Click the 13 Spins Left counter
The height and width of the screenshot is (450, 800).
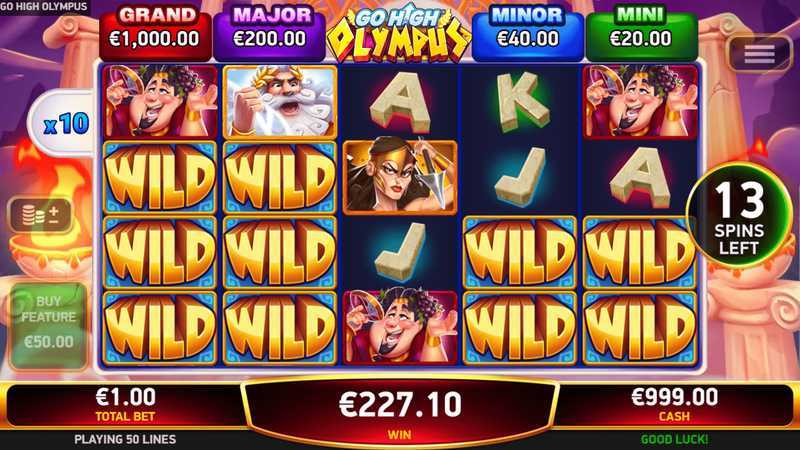(x=739, y=216)
